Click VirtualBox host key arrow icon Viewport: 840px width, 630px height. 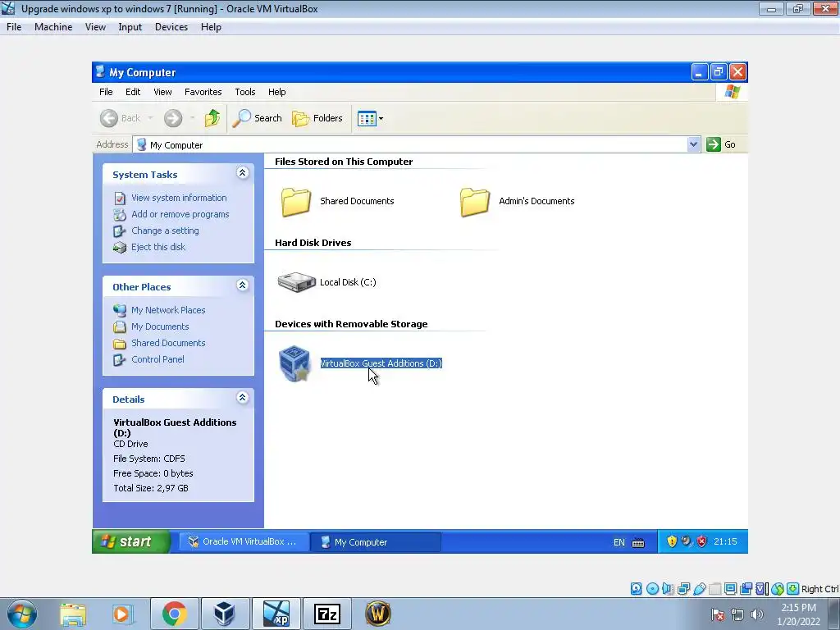pos(793,589)
